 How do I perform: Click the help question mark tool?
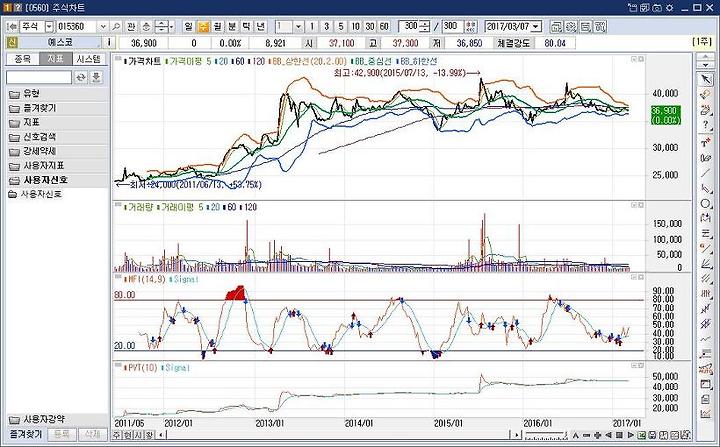706,125
